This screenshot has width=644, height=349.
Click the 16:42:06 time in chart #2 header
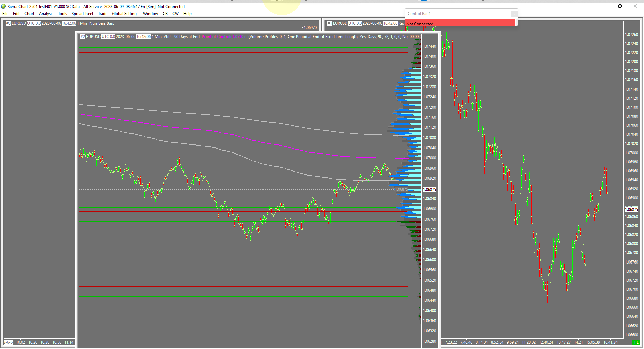(x=143, y=37)
